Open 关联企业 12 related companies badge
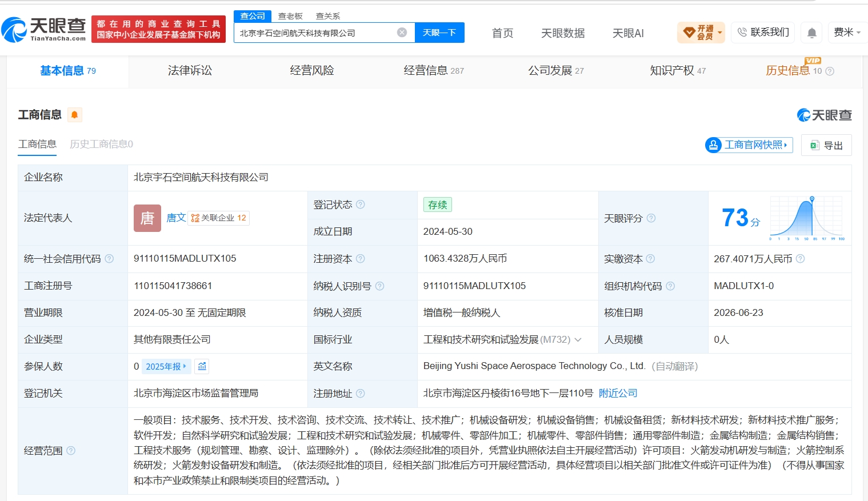The width and height of the screenshot is (868, 501). pyautogui.click(x=218, y=218)
